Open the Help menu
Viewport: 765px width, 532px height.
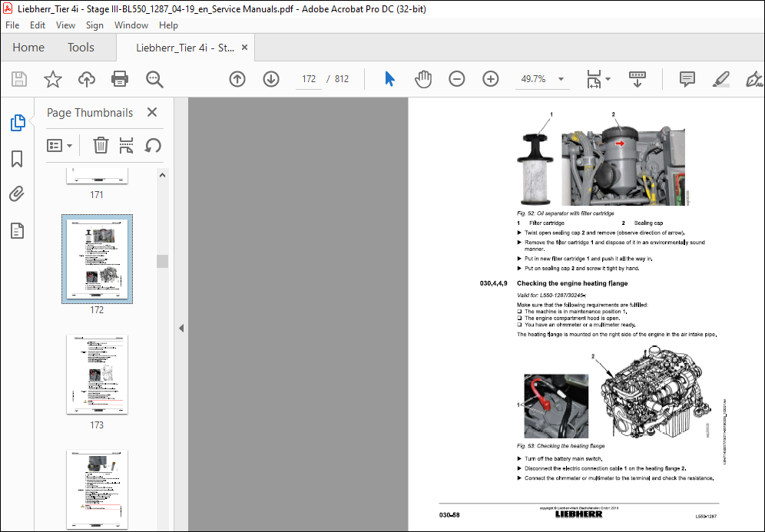168,25
